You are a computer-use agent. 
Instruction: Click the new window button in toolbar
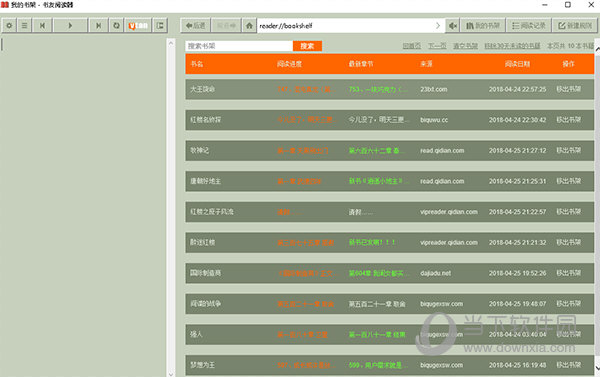[575, 26]
